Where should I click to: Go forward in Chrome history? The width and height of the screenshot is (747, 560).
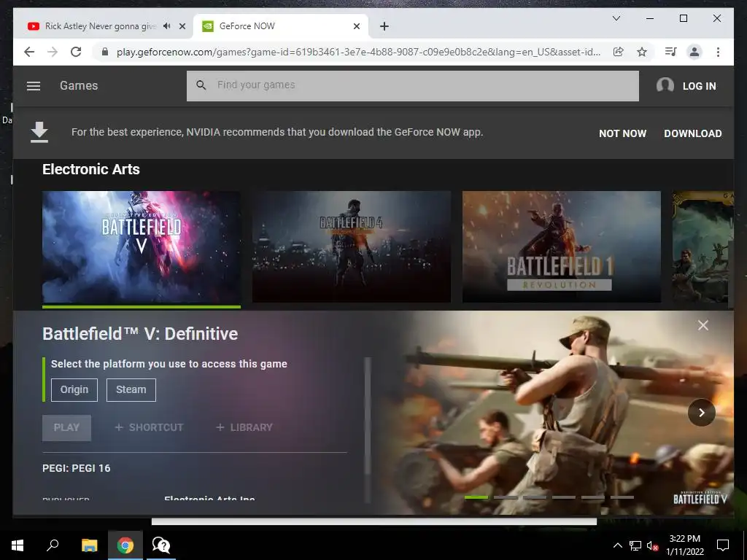coord(53,52)
